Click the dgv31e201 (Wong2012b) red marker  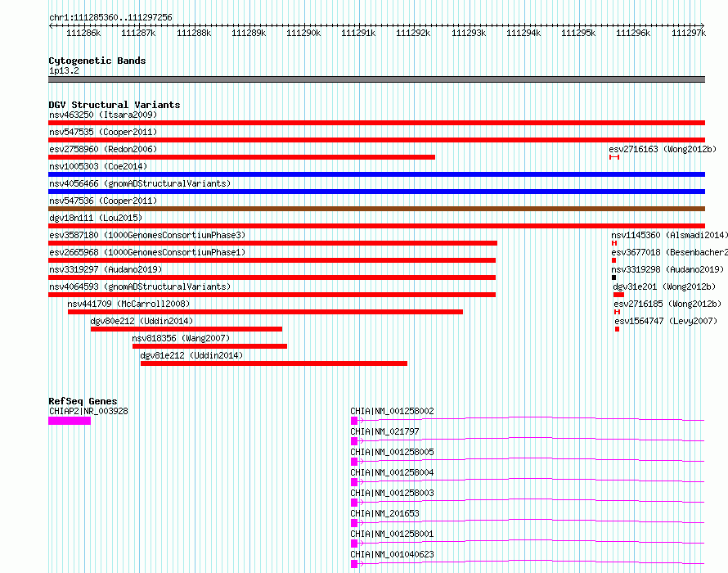click(x=618, y=295)
